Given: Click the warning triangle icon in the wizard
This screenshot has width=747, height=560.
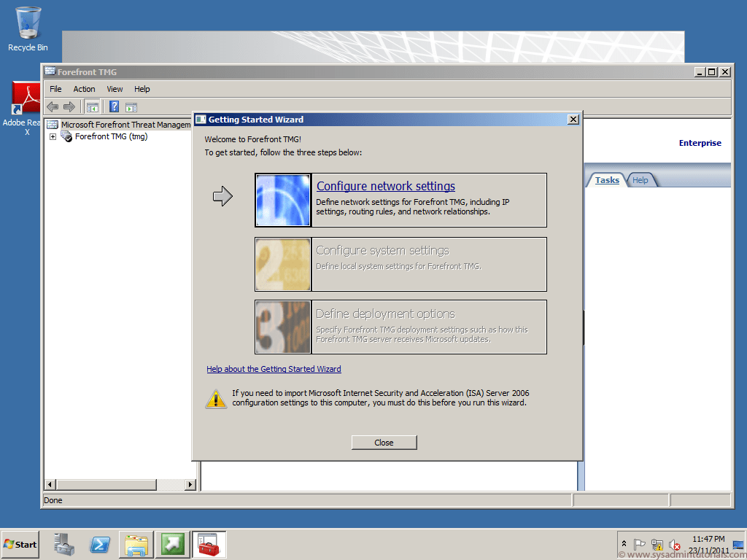Looking at the screenshot, I should [216, 399].
